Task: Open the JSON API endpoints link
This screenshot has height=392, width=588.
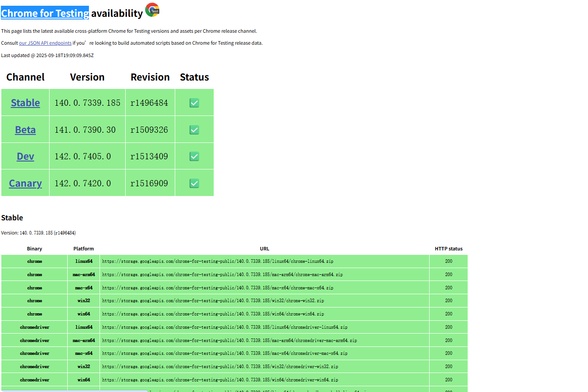Action: click(x=45, y=43)
